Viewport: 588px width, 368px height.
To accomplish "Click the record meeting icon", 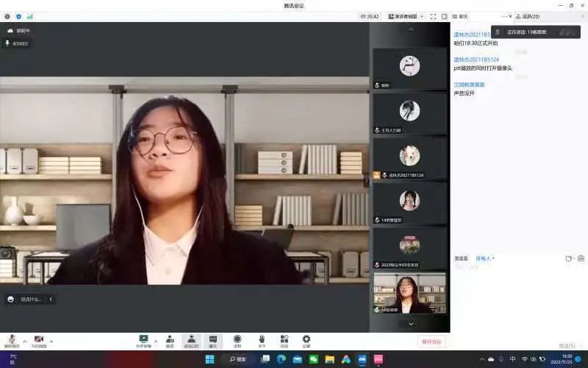I will coord(237,341).
